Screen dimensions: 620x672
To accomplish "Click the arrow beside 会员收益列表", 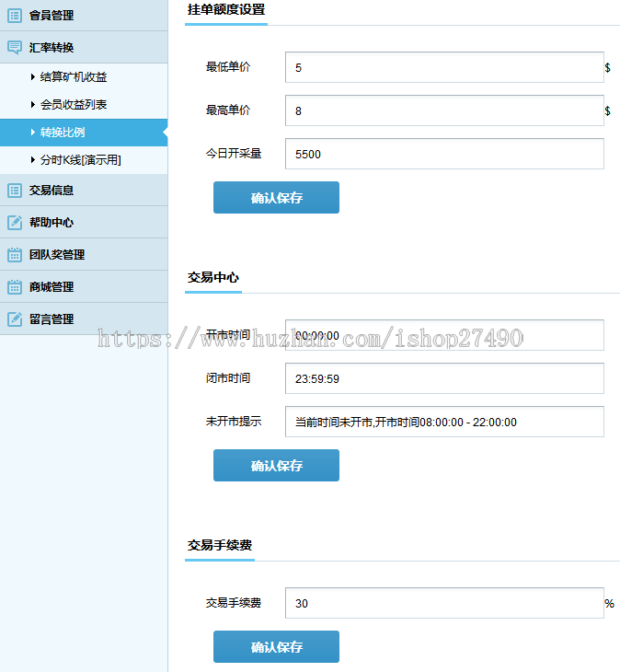I will (x=33, y=105).
